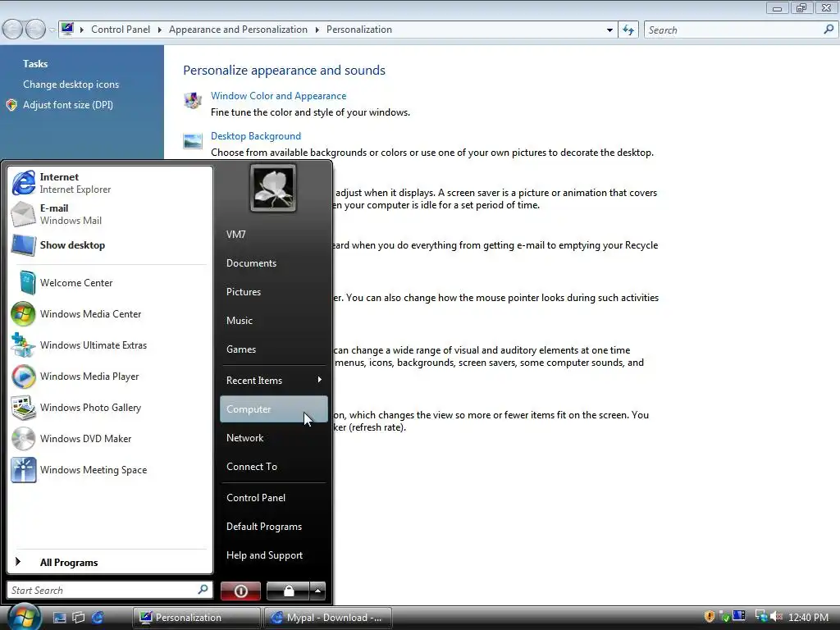Click Control Panel in address breadcrumb
This screenshot has width=840, height=630.
click(x=121, y=30)
